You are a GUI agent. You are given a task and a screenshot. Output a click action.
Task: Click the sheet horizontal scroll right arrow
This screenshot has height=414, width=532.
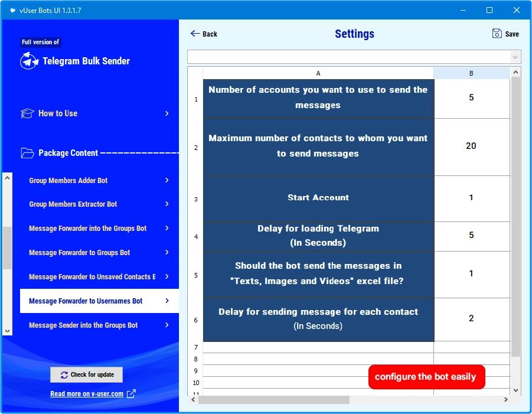(505, 399)
